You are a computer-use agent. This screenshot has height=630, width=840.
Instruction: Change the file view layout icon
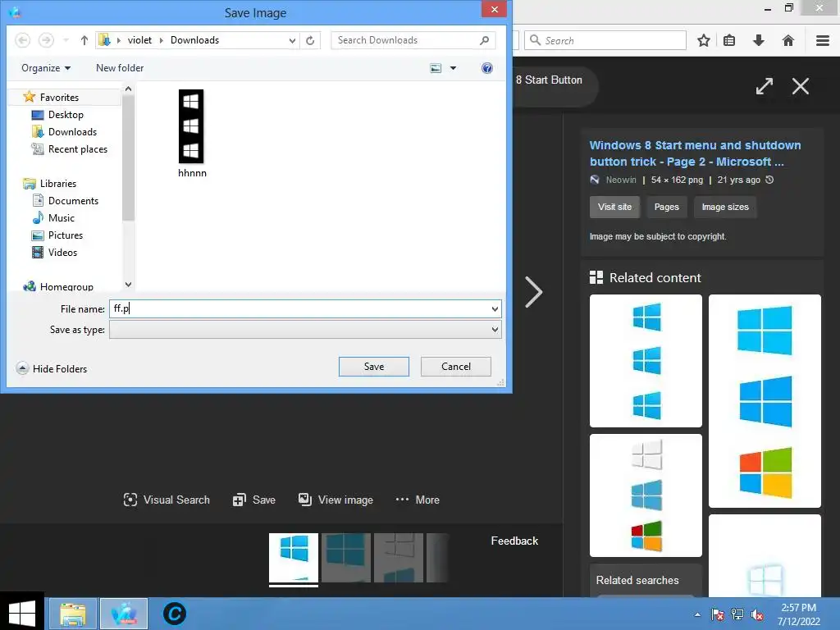(436, 68)
